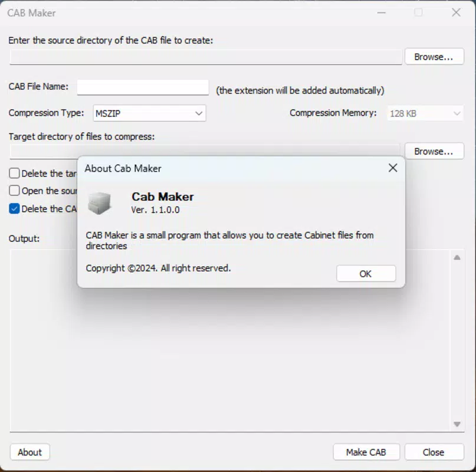Browse for the source directory
This screenshot has height=472, width=476.
(434, 57)
